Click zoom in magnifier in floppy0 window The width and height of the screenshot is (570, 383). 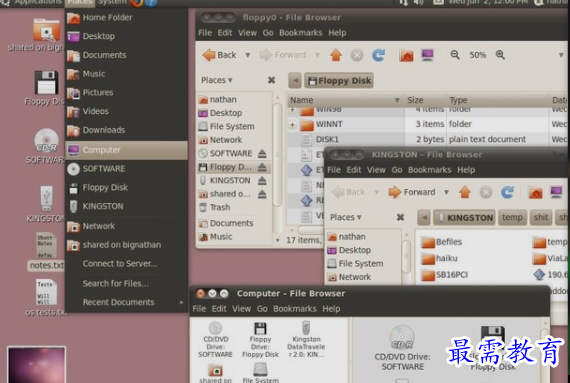click(x=500, y=55)
